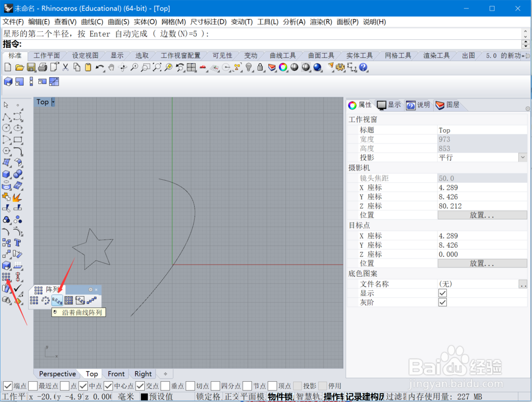Select the Polyline tool in the left toolbar
This screenshot has height=402, width=532.
point(6,117)
